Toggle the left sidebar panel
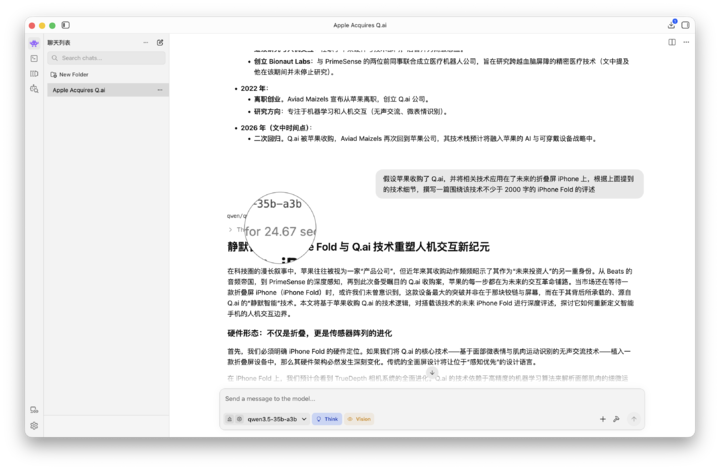This screenshot has width=720, height=470. tap(66, 25)
